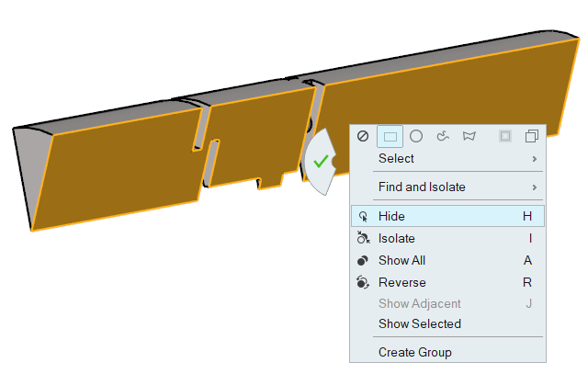Viewport: 588px width, 374px height.
Task: Choose Reverse from the context menu
Action: point(447,282)
